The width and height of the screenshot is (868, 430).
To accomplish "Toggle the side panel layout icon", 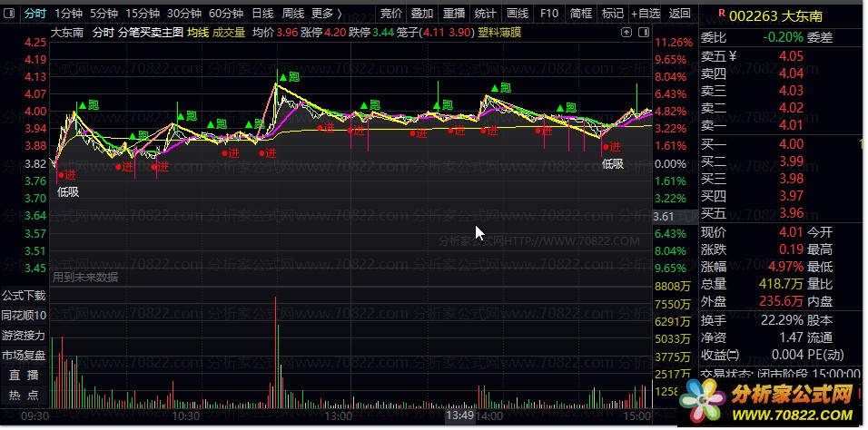I will 643,33.
